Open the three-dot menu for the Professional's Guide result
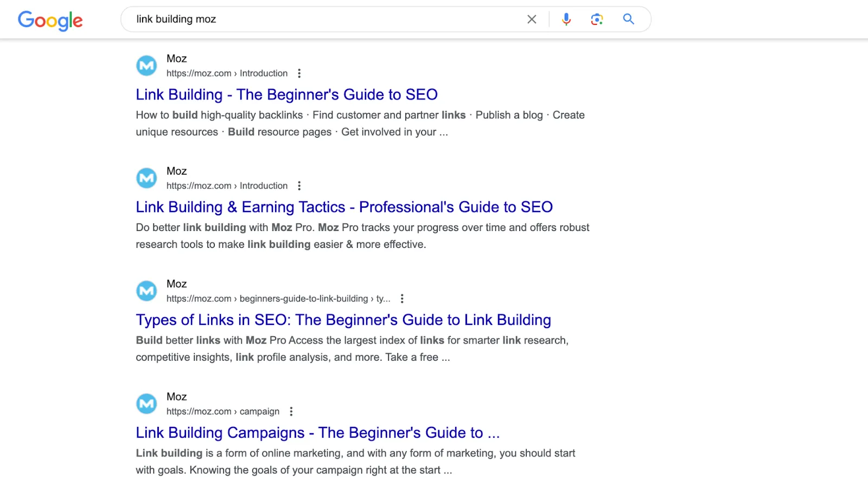Viewport: 868px width, 493px height. [299, 185]
